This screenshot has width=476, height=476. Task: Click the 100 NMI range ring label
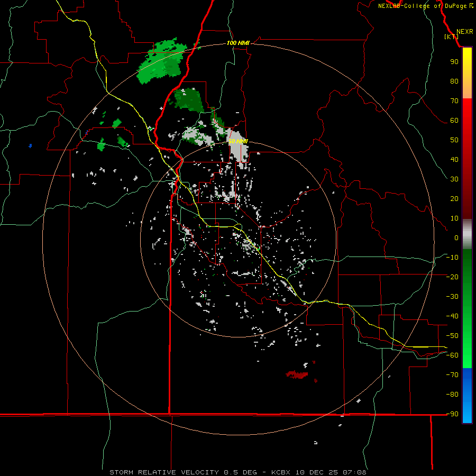pyautogui.click(x=238, y=43)
